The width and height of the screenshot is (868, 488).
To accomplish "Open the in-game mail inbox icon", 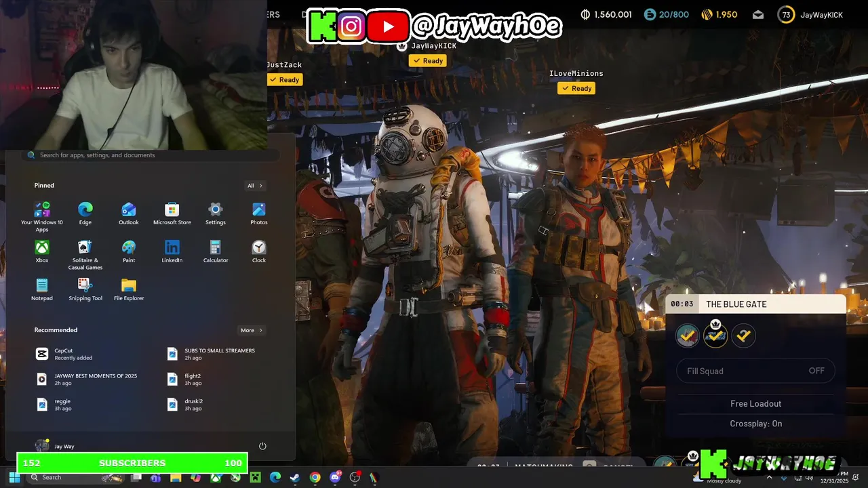I will pos(758,15).
